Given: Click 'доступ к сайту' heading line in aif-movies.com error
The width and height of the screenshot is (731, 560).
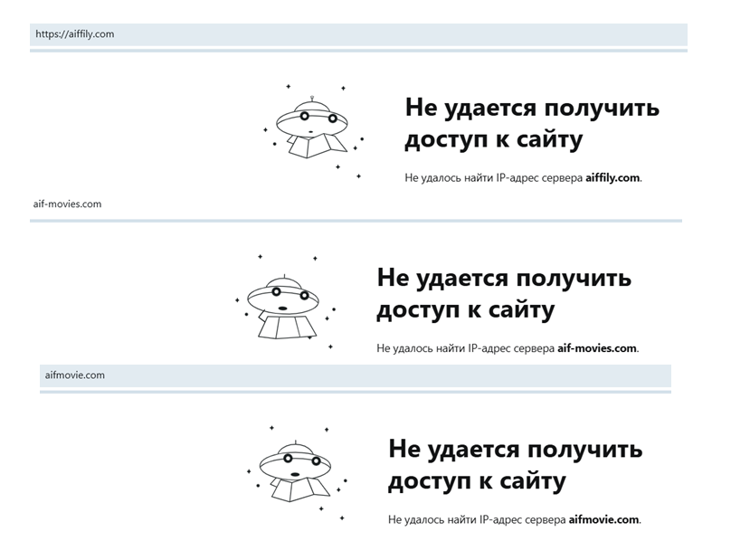Looking at the screenshot, I should (465, 309).
